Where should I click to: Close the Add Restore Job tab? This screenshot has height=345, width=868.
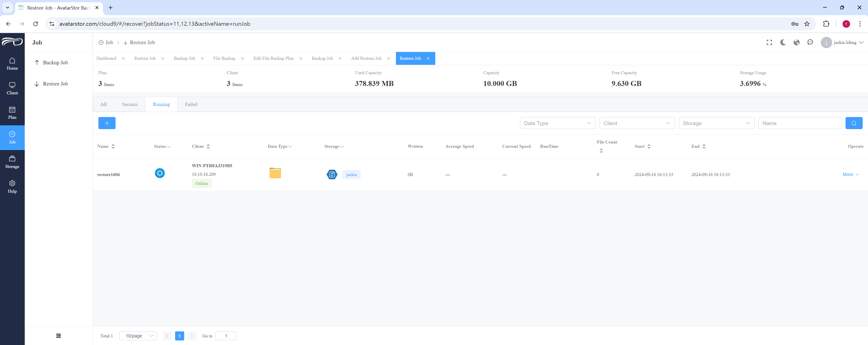pos(389,59)
